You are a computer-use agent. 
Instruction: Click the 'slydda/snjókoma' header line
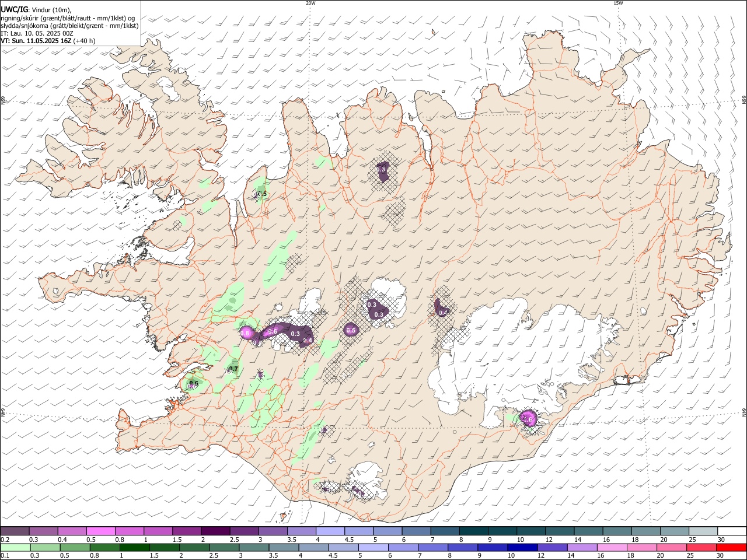pos(70,26)
